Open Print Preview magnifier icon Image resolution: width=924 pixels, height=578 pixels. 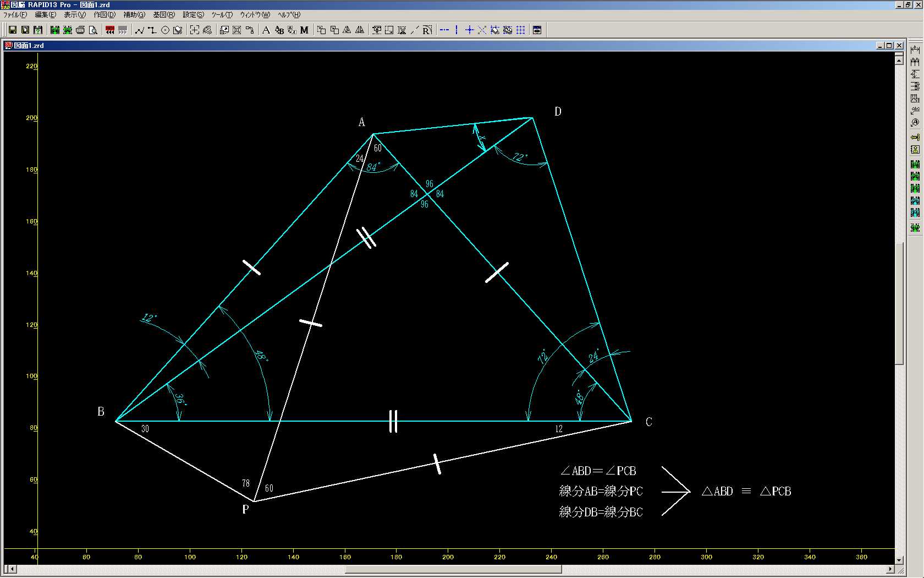[x=93, y=30]
